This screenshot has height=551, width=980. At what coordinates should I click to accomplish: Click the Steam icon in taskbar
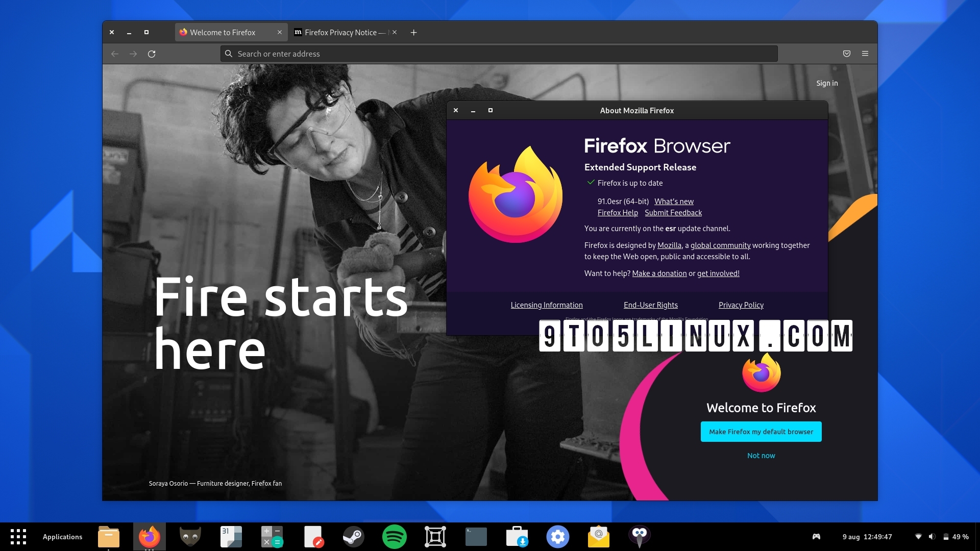click(353, 536)
